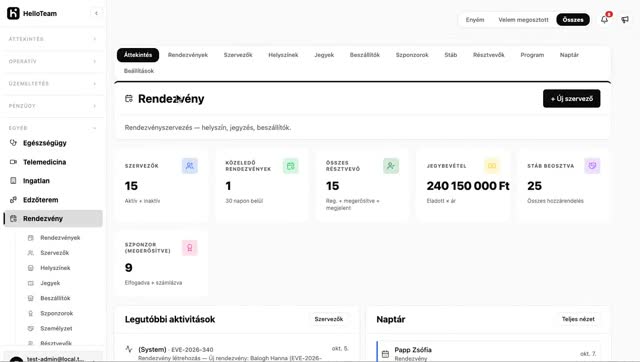Click the test-admin user account at sidebar bottom
Image resolution: width=640 pixels, height=362 pixels.
click(x=52, y=358)
